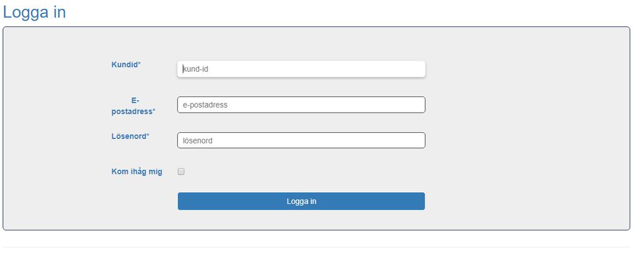Screen dimensions: 644x253
Task: Click the Kundid field label
Action: [x=126, y=64]
